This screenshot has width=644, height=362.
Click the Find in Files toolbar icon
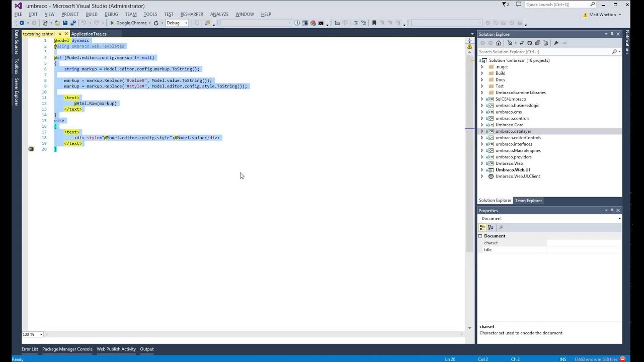click(207, 23)
